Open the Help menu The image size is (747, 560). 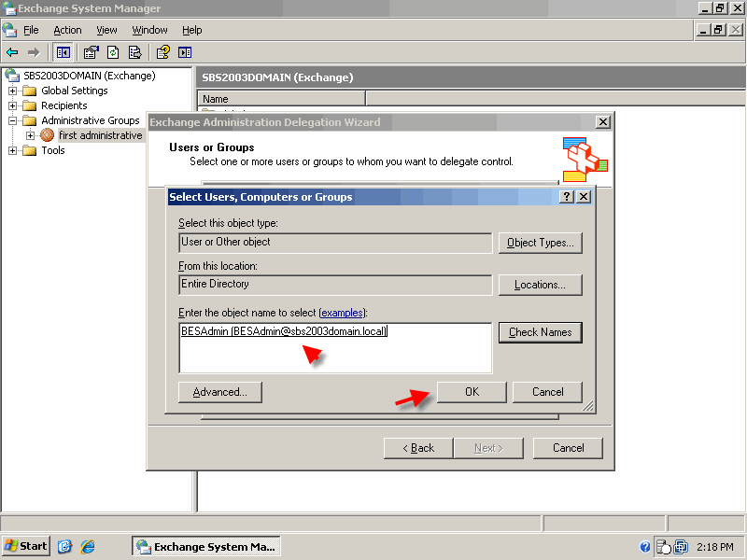(x=192, y=30)
